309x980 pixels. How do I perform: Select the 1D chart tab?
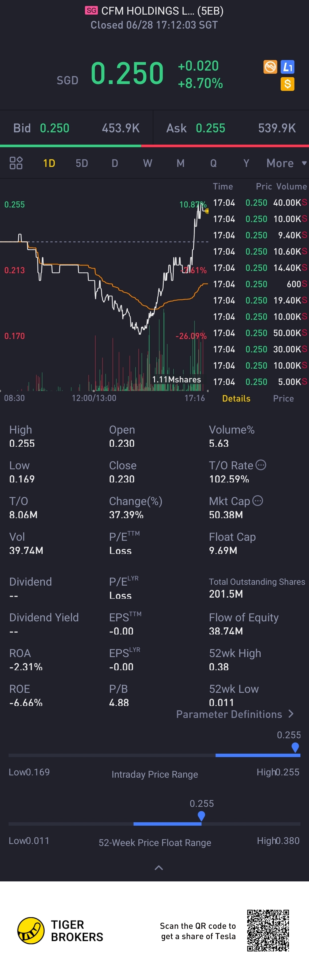pos(49,163)
